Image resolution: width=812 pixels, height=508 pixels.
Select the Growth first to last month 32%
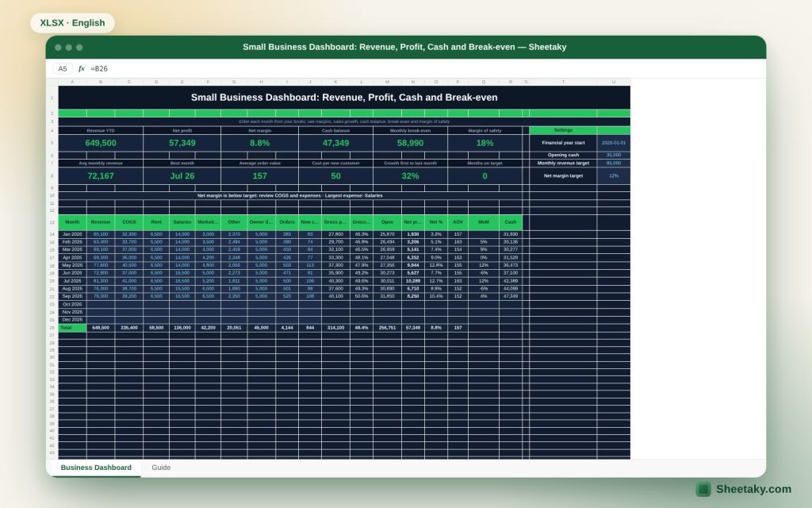click(x=410, y=175)
